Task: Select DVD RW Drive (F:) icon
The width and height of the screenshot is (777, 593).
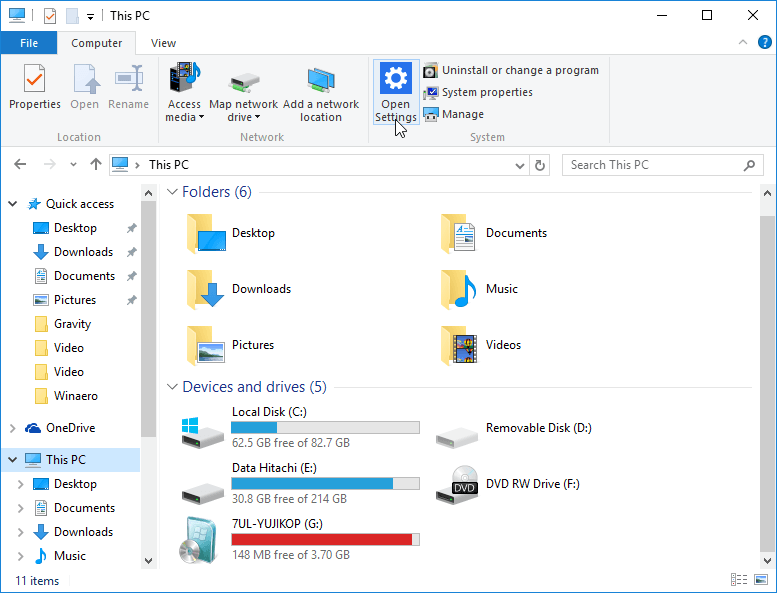Action: tap(457, 485)
